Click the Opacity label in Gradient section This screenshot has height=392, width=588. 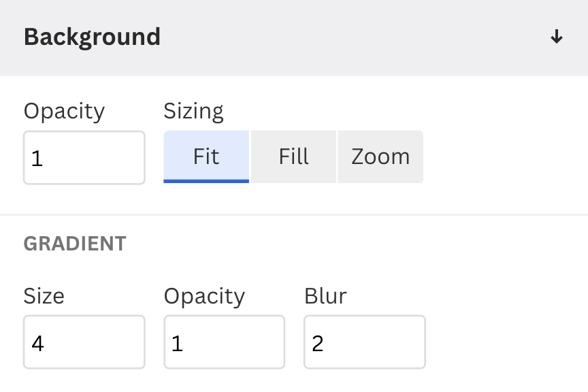[204, 296]
